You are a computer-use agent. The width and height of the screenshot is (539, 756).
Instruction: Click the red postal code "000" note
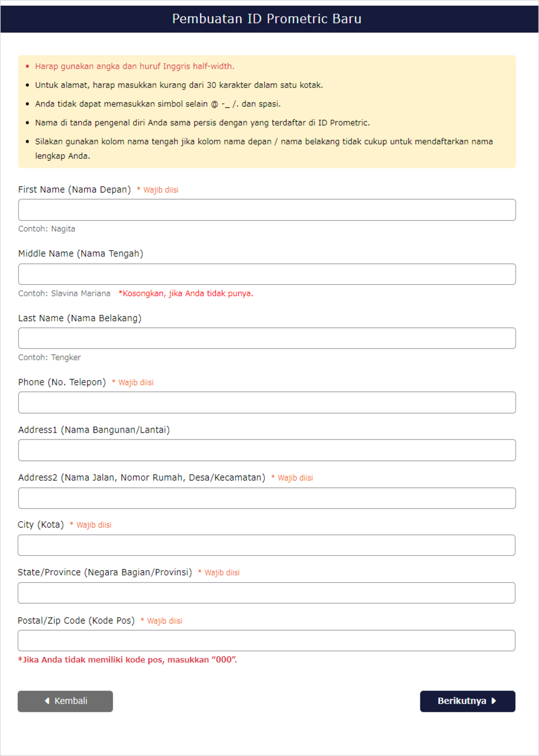127,660
